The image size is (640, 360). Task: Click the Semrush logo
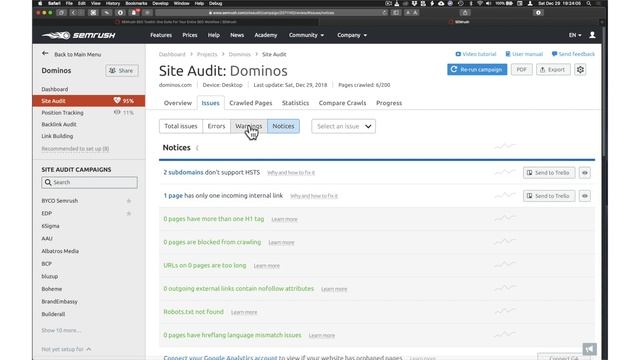78,36
